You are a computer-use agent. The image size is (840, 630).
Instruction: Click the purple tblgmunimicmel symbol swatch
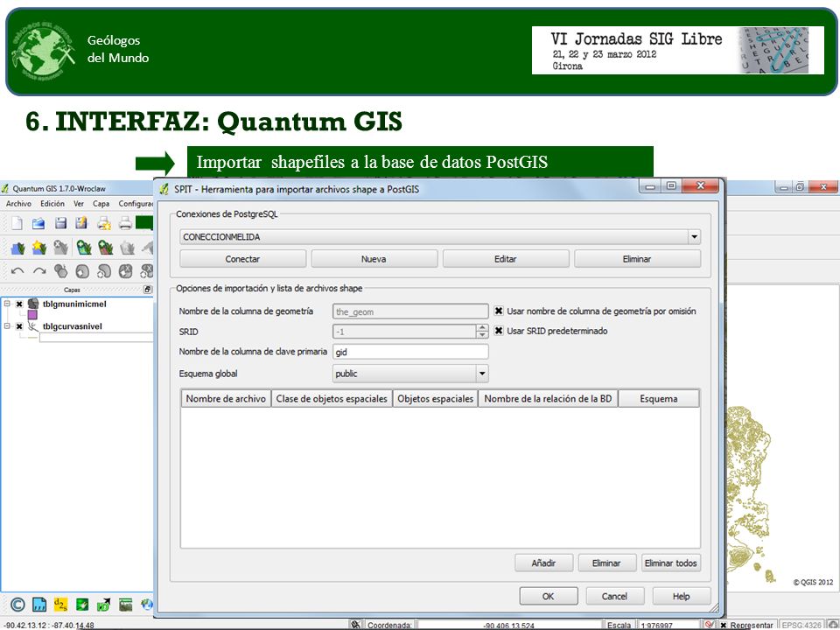(32, 314)
